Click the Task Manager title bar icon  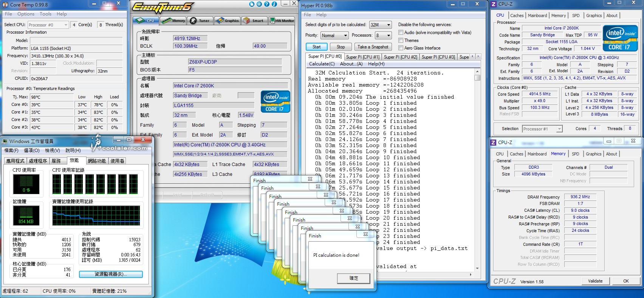click(5, 141)
